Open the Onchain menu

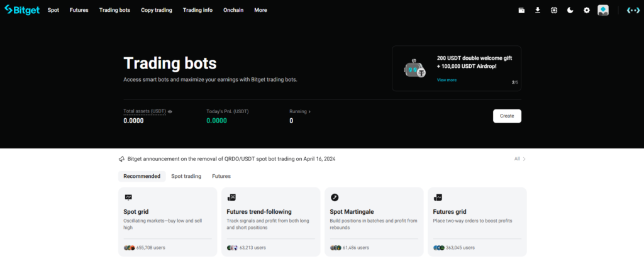233,10
